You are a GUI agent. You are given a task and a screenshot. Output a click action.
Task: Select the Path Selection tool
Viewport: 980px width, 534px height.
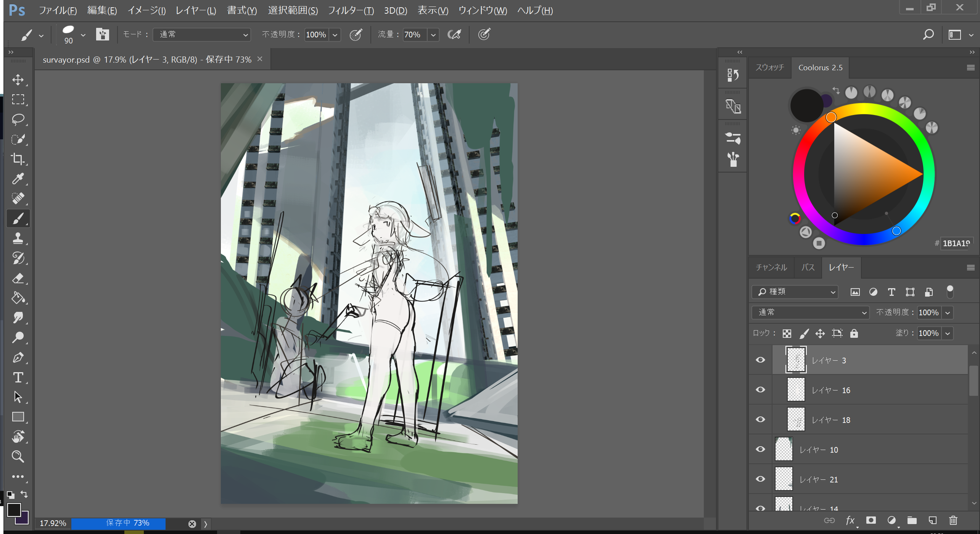18,397
